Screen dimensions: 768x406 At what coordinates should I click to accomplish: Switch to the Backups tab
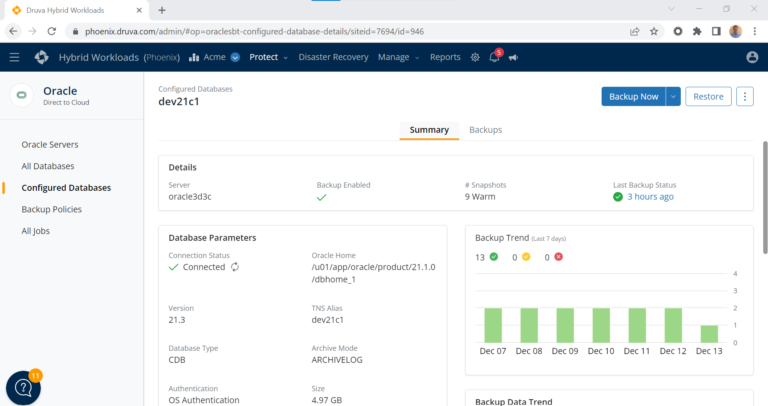pyautogui.click(x=485, y=130)
